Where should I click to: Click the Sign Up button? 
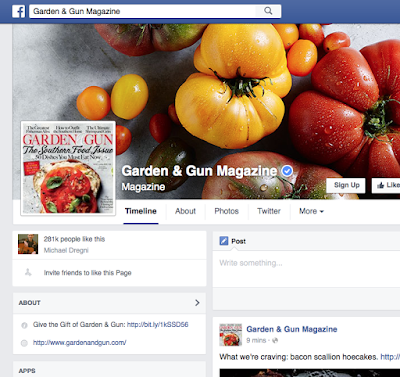click(x=347, y=185)
